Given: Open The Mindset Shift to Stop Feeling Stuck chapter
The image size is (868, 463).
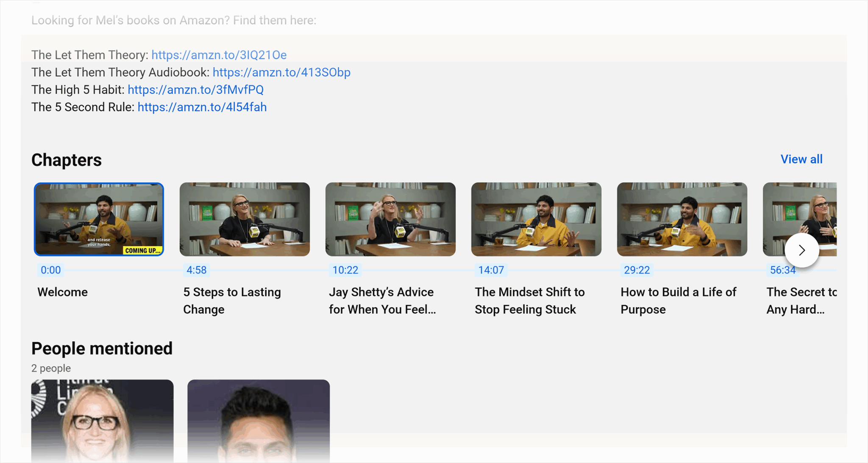Looking at the screenshot, I should click(x=536, y=219).
